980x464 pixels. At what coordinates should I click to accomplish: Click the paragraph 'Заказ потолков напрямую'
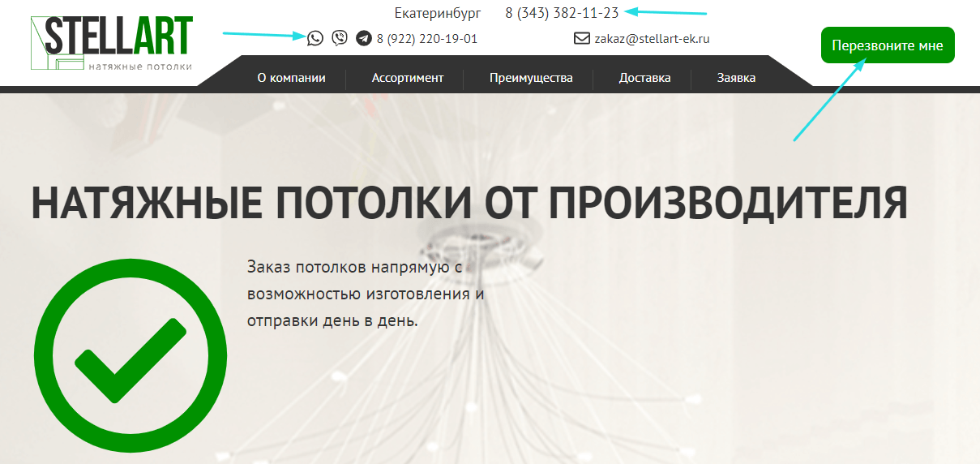pos(366,294)
